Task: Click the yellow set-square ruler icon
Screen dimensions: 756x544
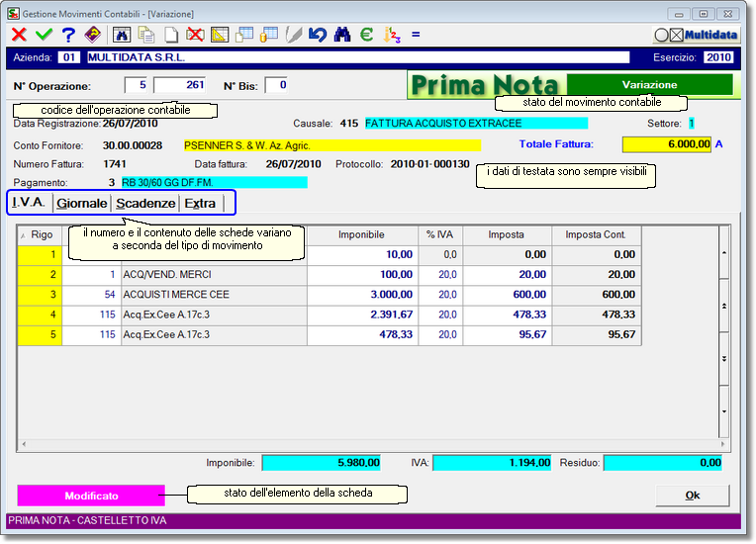Action: (x=220, y=35)
